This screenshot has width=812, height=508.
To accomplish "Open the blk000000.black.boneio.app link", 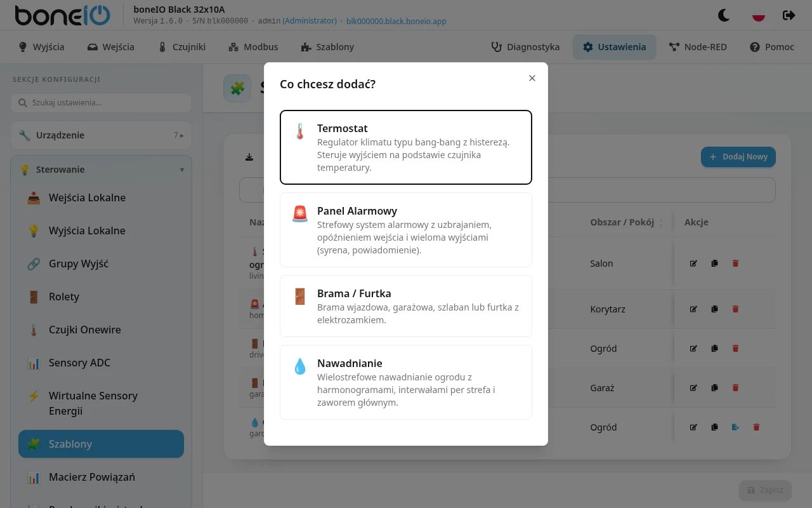I will (396, 21).
